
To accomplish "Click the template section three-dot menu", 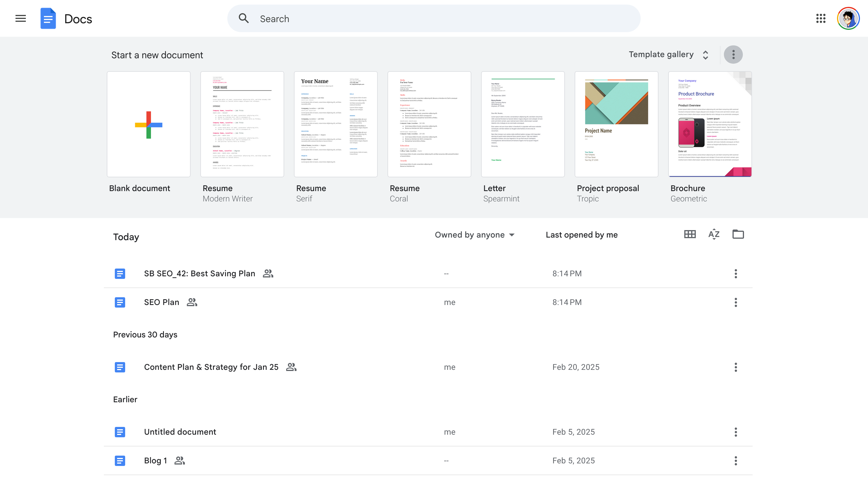I will pyautogui.click(x=733, y=55).
